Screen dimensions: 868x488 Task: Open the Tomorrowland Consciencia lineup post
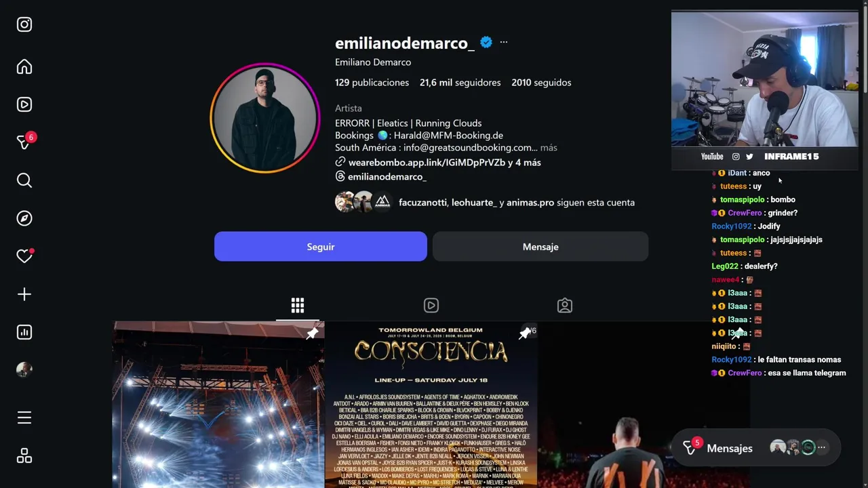point(431,405)
